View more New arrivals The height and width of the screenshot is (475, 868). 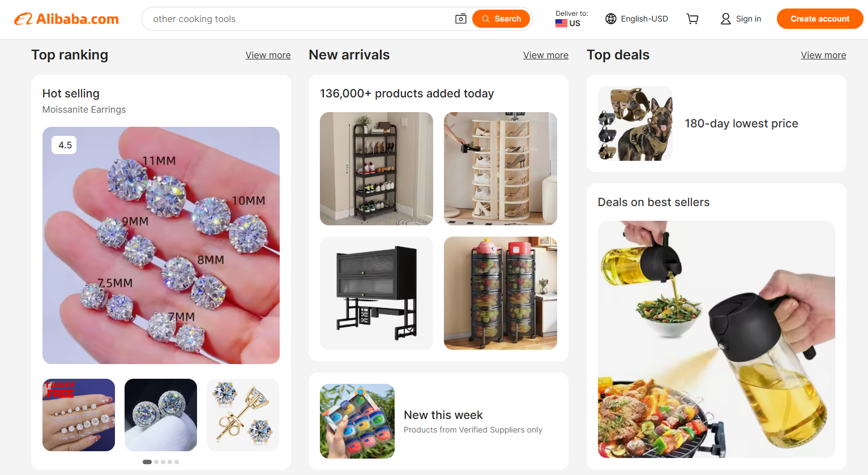coord(545,55)
